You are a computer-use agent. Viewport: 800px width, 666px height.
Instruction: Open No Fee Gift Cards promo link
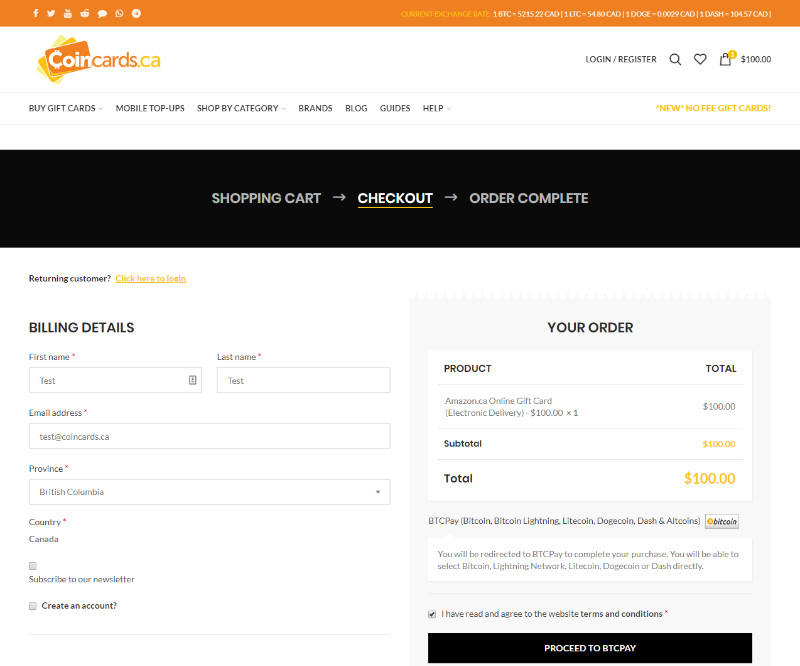pos(713,108)
